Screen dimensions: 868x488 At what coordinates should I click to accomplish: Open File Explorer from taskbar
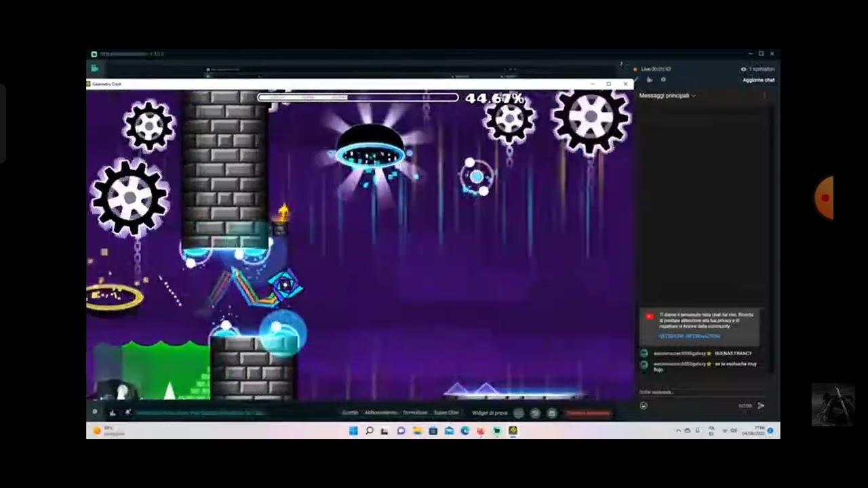(x=417, y=431)
